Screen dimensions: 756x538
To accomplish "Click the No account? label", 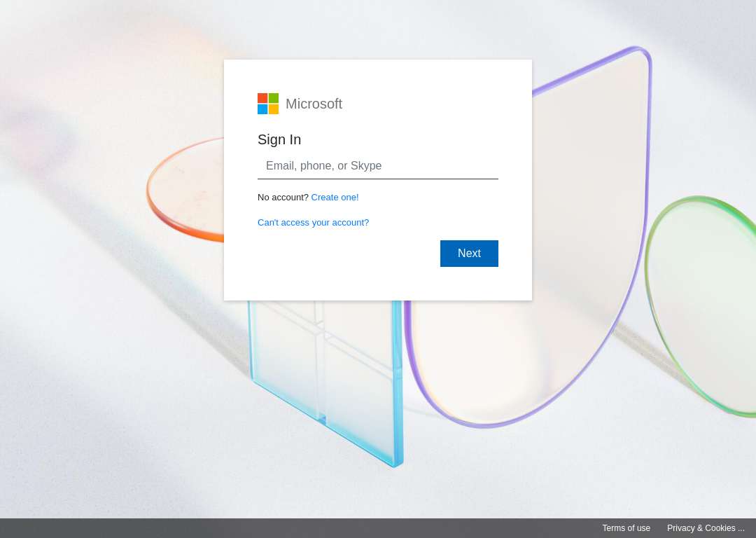I will [x=283, y=198].
